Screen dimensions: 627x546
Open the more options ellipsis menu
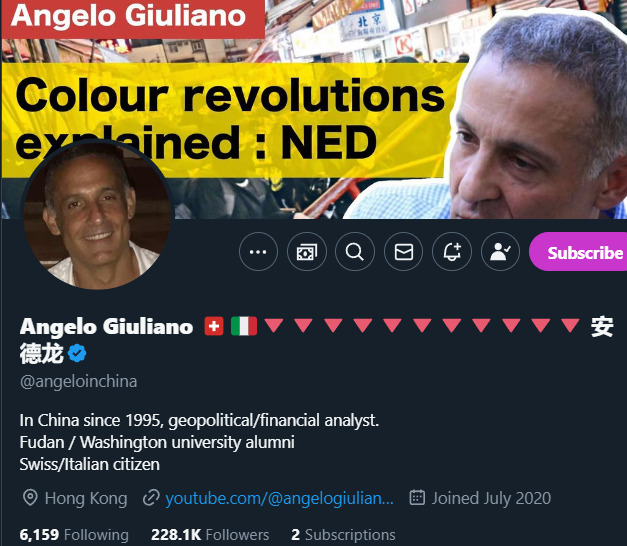[258, 252]
